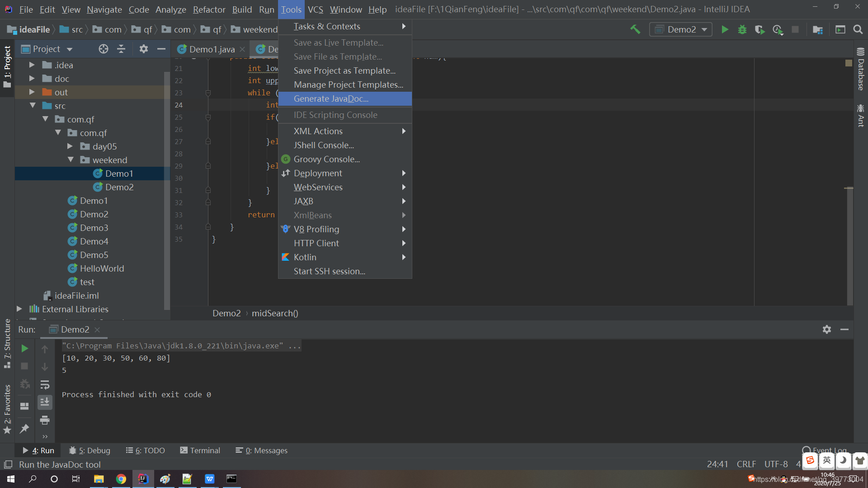Open the profiler run icon

click(x=778, y=29)
